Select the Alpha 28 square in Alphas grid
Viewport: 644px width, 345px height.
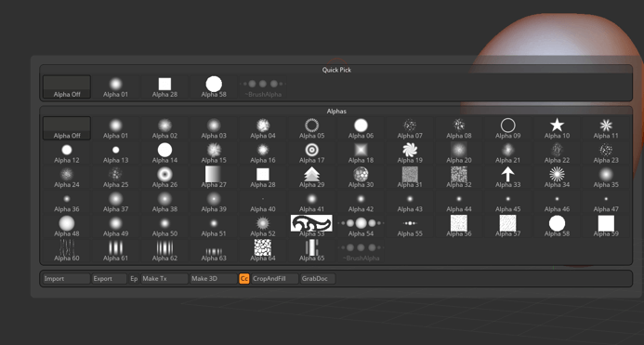pos(263,178)
